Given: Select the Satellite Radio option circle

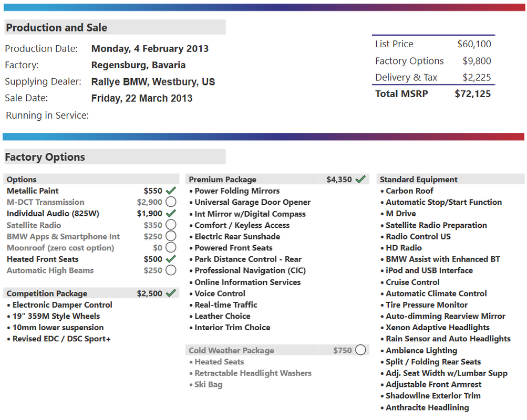Looking at the screenshot, I should tap(171, 225).
